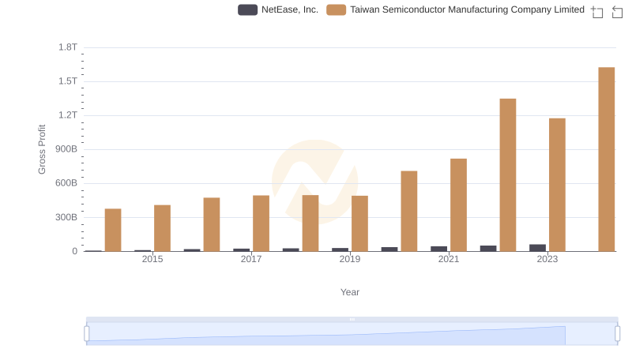This screenshot has height=364, width=632.
Task: Click the '1.2T' y-axis label
Action: pyautogui.click(x=68, y=115)
